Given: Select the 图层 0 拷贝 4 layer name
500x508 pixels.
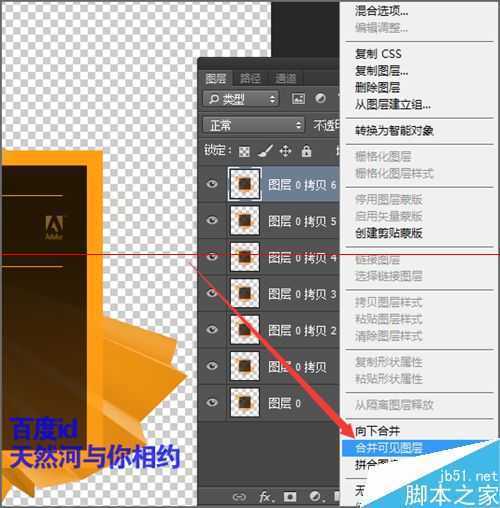Looking at the screenshot, I should pyautogui.click(x=302, y=258).
